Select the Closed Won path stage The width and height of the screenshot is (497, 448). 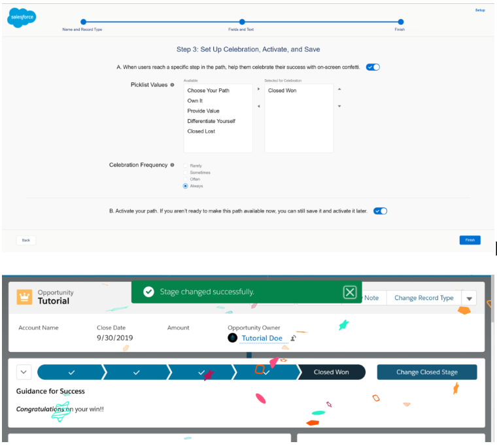coord(332,372)
